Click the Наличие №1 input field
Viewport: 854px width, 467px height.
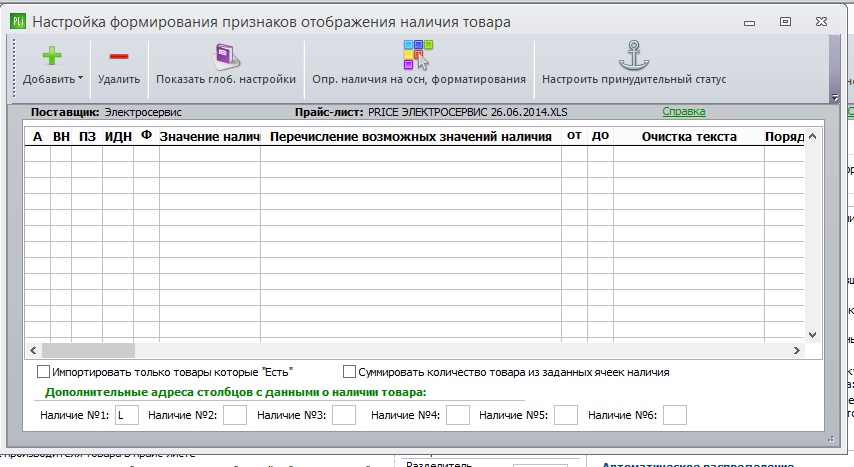tap(126, 415)
